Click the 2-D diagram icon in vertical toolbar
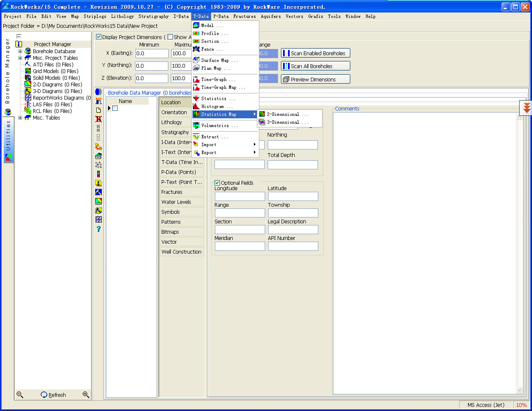This screenshot has height=411, width=532. (x=99, y=201)
